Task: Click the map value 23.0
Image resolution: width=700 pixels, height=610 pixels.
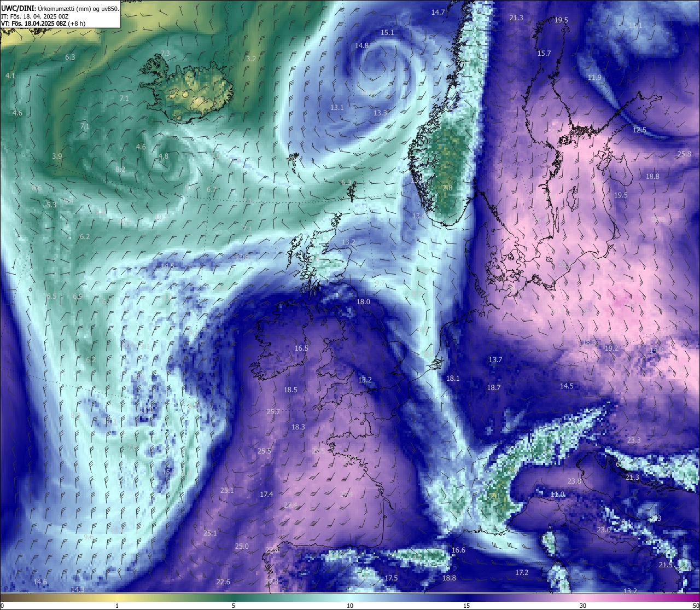Action: point(604,530)
